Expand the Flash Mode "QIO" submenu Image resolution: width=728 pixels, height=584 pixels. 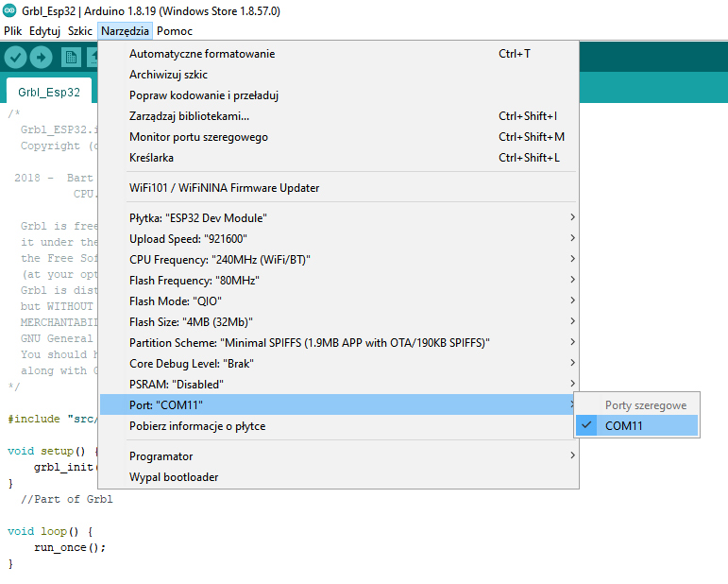pos(339,301)
